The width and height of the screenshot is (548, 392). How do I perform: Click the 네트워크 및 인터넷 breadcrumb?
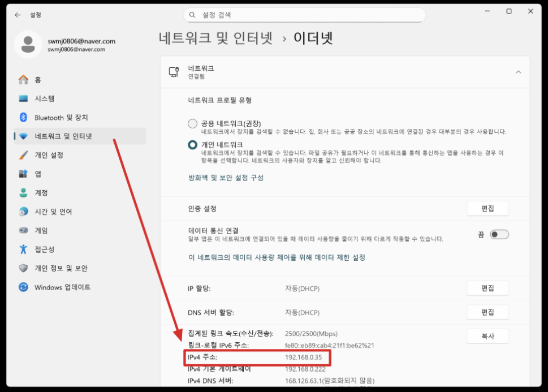click(216, 38)
